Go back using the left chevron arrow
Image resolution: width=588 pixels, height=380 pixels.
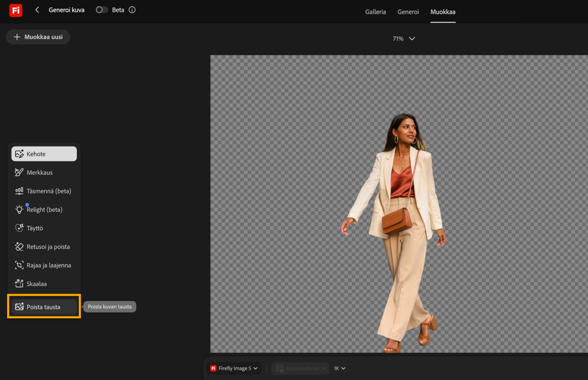(37, 10)
